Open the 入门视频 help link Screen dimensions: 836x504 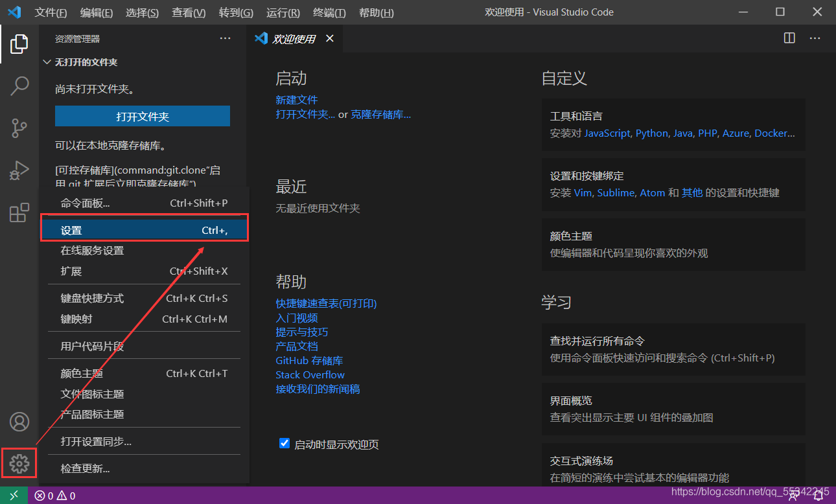[297, 317]
